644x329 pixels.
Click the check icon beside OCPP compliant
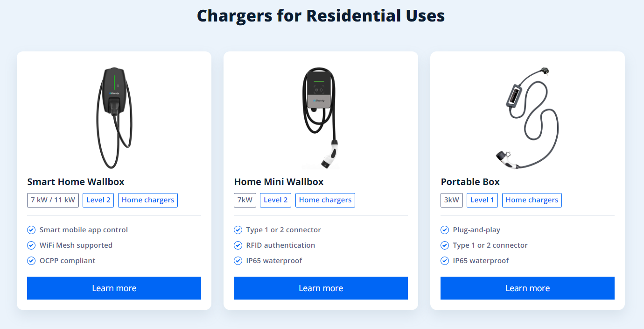(x=31, y=261)
